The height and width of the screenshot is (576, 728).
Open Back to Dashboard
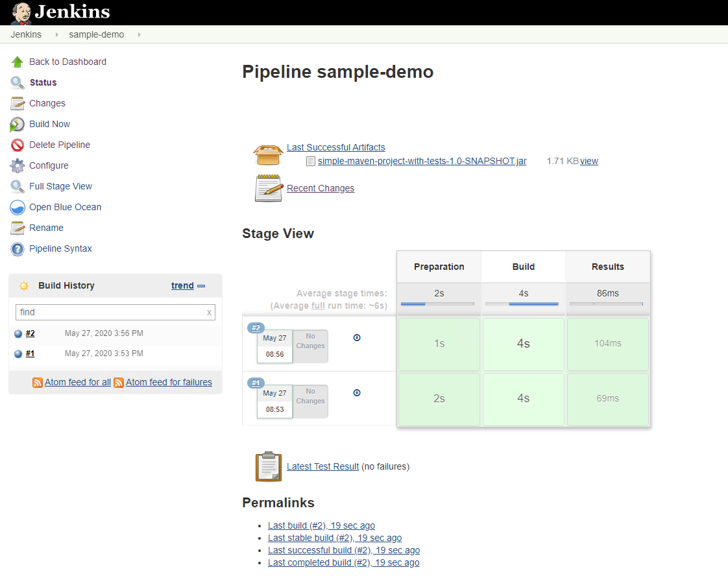pyautogui.click(x=67, y=62)
